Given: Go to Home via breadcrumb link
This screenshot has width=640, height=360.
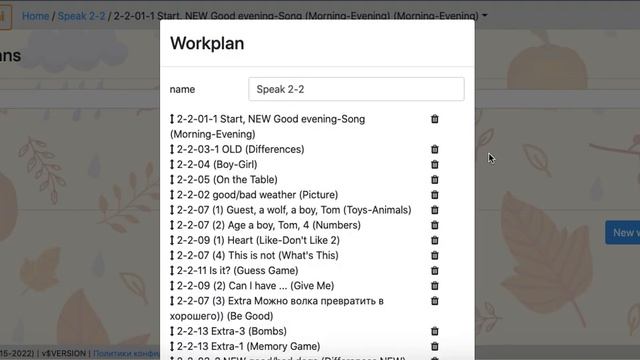Looking at the screenshot, I should tap(36, 16).
